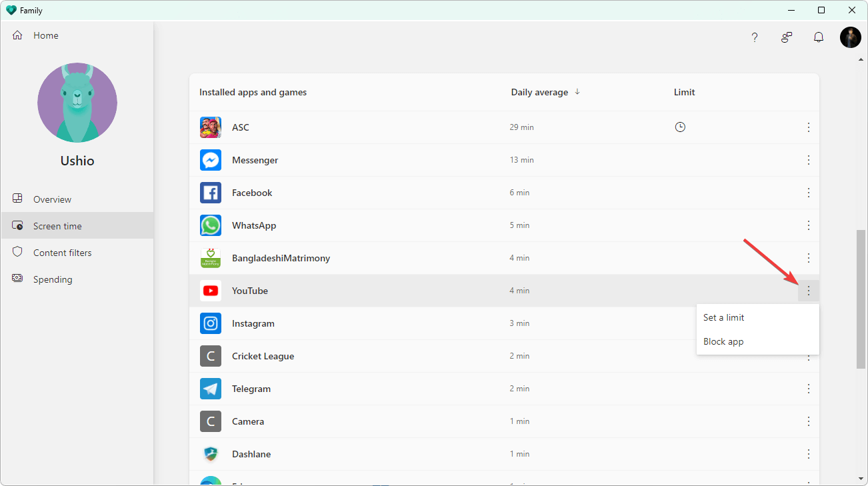Open more options for Telegram
868x486 pixels.
[809, 389]
